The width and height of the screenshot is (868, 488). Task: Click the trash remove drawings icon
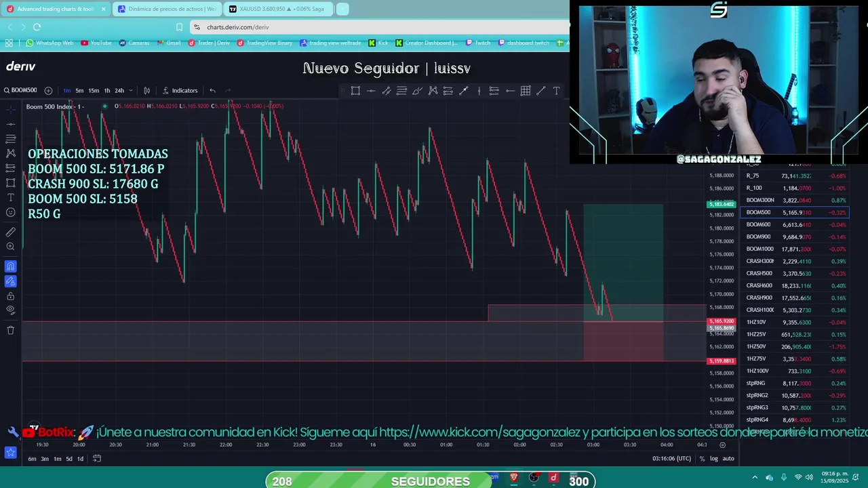[10, 330]
